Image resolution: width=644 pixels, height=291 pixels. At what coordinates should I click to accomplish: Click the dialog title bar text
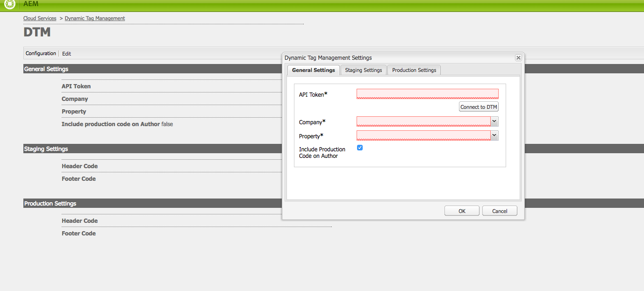click(x=328, y=58)
